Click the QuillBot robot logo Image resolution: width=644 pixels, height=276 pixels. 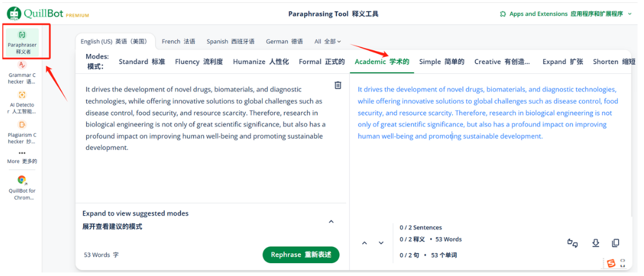15,14
